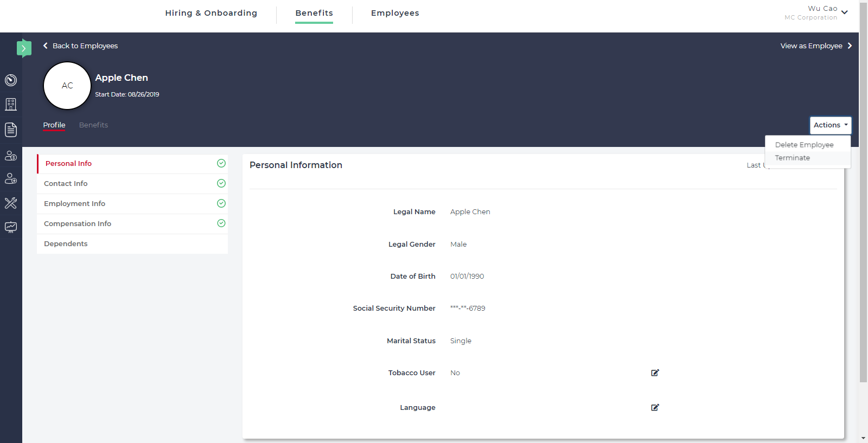Click the employee payroll dollar icon
868x443 pixels.
coord(11,156)
